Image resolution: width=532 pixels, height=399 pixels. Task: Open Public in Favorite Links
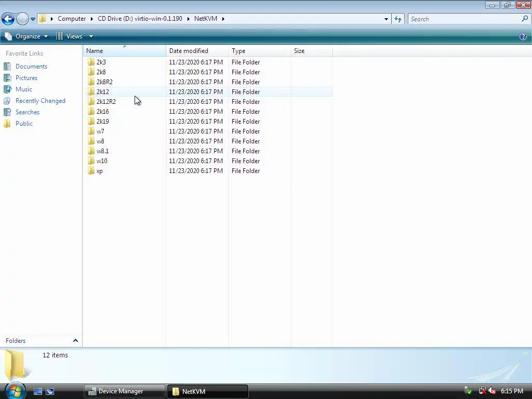point(24,124)
